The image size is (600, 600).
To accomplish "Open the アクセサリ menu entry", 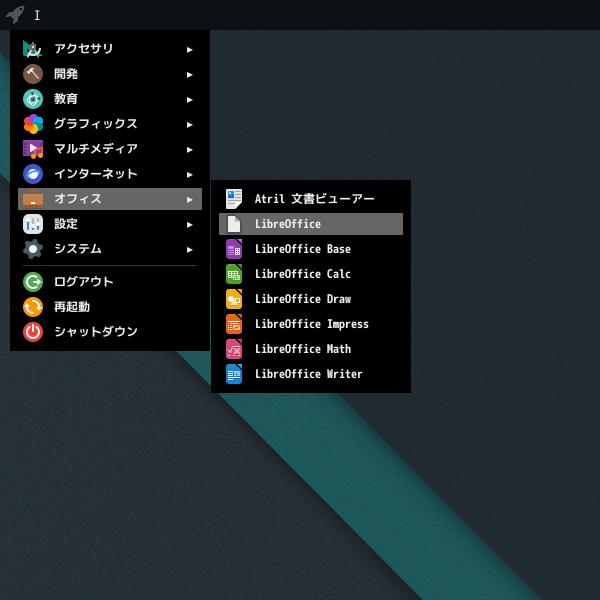I will point(110,49).
